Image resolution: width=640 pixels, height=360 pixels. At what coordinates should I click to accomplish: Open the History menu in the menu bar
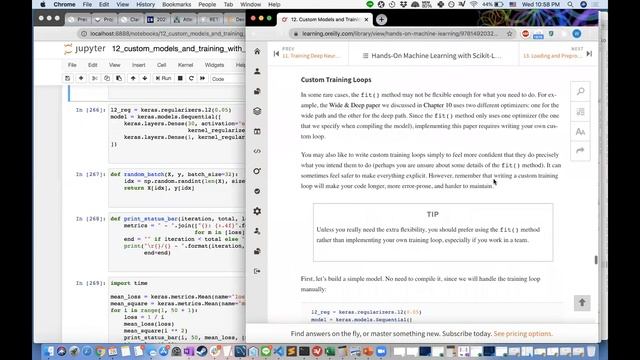[145, 4]
